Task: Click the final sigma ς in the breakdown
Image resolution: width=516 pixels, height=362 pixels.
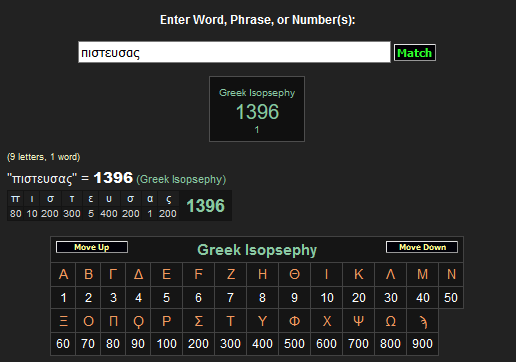Action: tap(168, 199)
